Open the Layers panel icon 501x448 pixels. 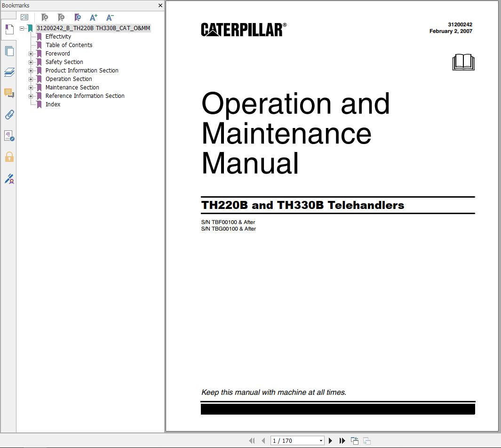pos(8,72)
